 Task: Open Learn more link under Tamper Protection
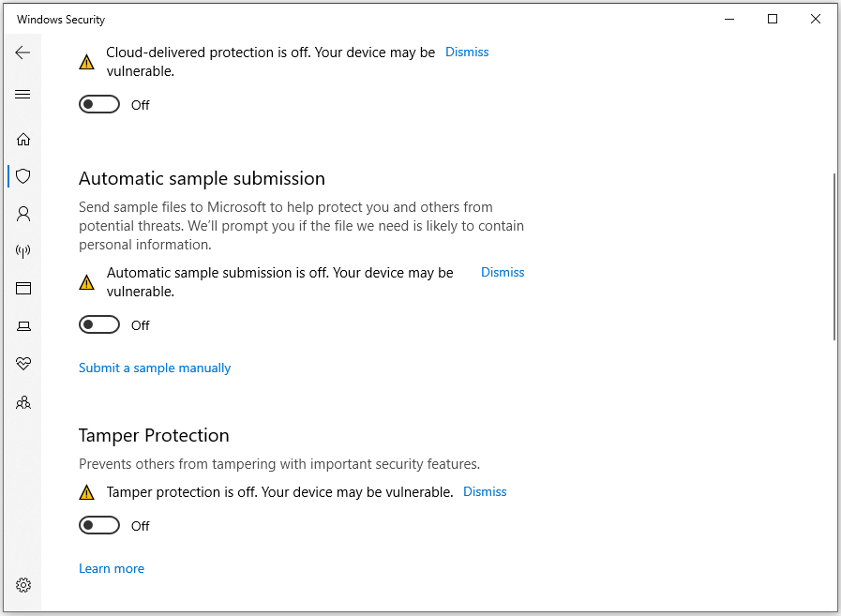pos(112,569)
